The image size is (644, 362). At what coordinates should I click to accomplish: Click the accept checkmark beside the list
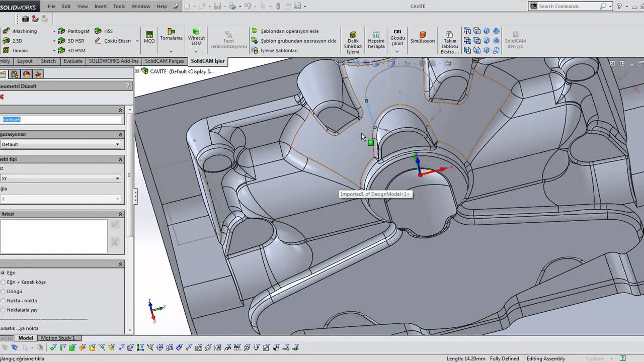coord(115,225)
